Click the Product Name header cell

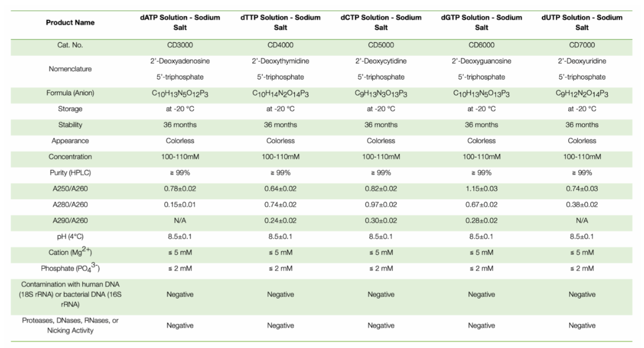pos(70,22)
